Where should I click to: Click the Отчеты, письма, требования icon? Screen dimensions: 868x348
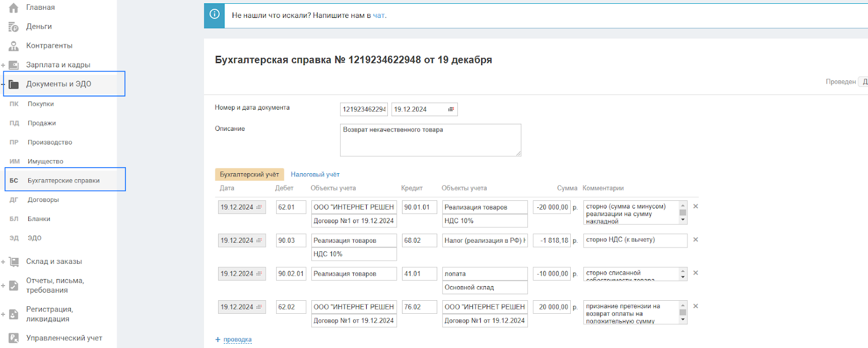(x=14, y=286)
